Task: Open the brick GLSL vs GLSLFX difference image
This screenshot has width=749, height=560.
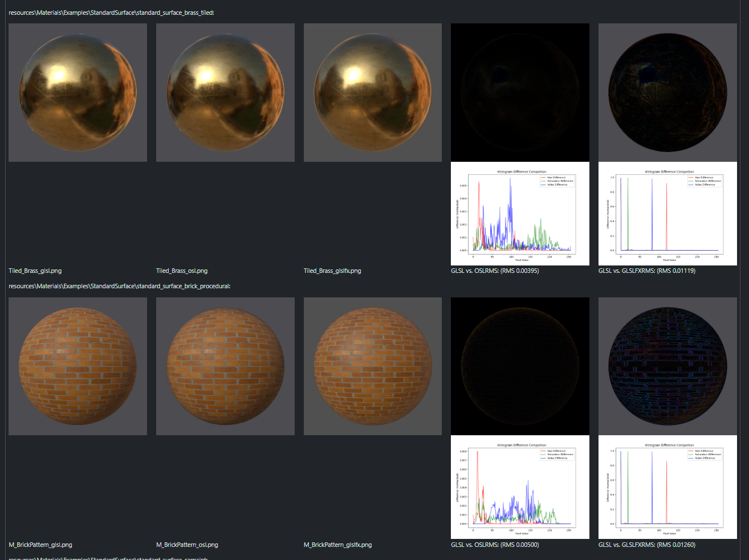Action: pos(667,365)
